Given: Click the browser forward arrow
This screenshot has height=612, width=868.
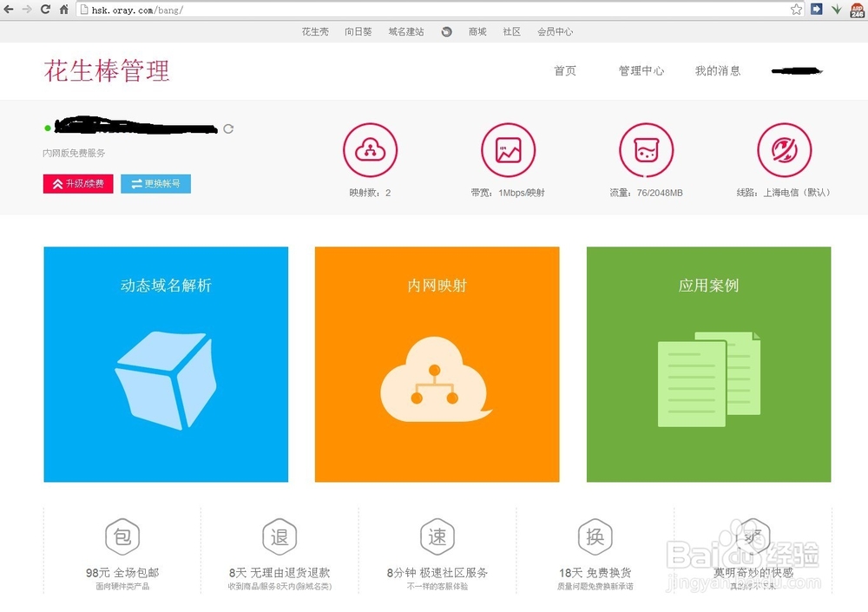Looking at the screenshot, I should click(x=27, y=9).
